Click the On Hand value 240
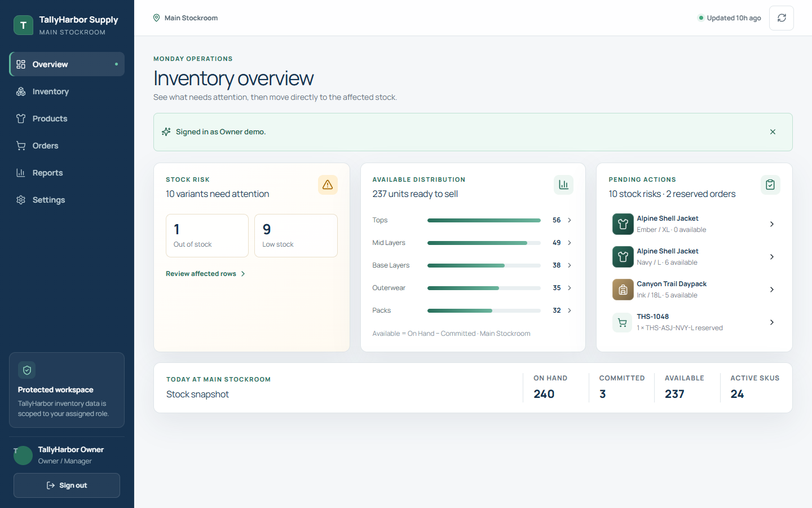The width and height of the screenshot is (812, 508). pos(544,394)
